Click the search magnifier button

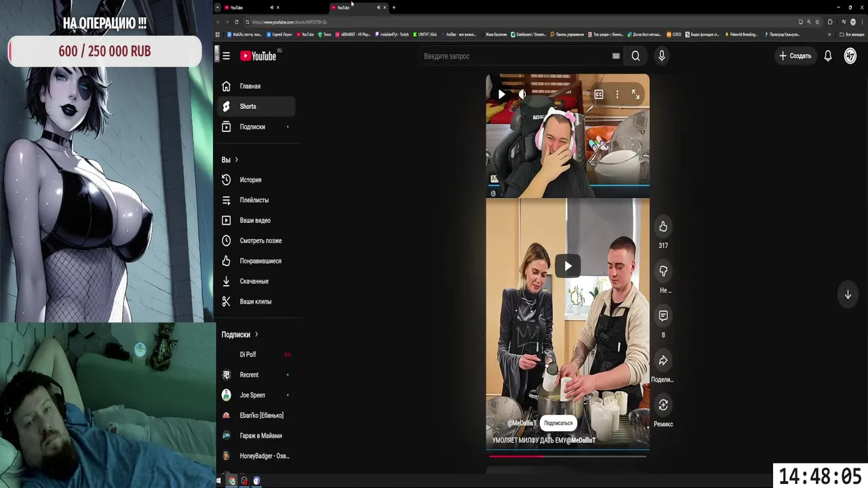tap(635, 56)
